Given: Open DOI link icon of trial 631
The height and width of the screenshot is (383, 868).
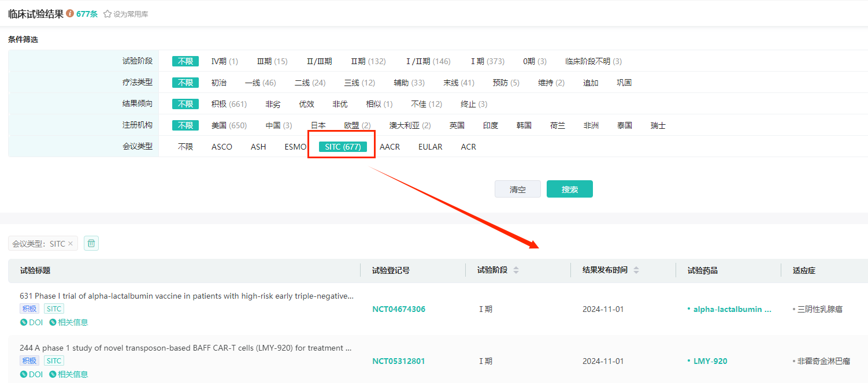Looking at the screenshot, I should pyautogui.click(x=24, y=322).
